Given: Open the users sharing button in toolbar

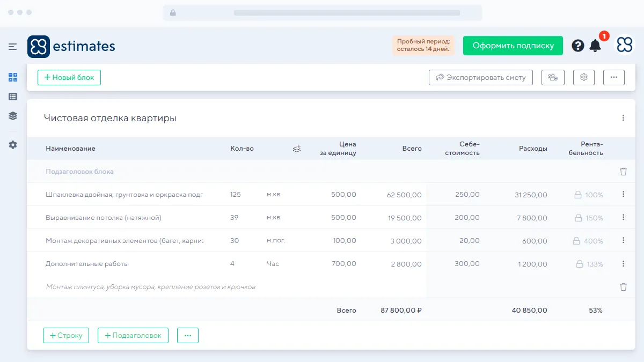Looking at the screenshot, I should pyautogui.click(x=553, y=77).
